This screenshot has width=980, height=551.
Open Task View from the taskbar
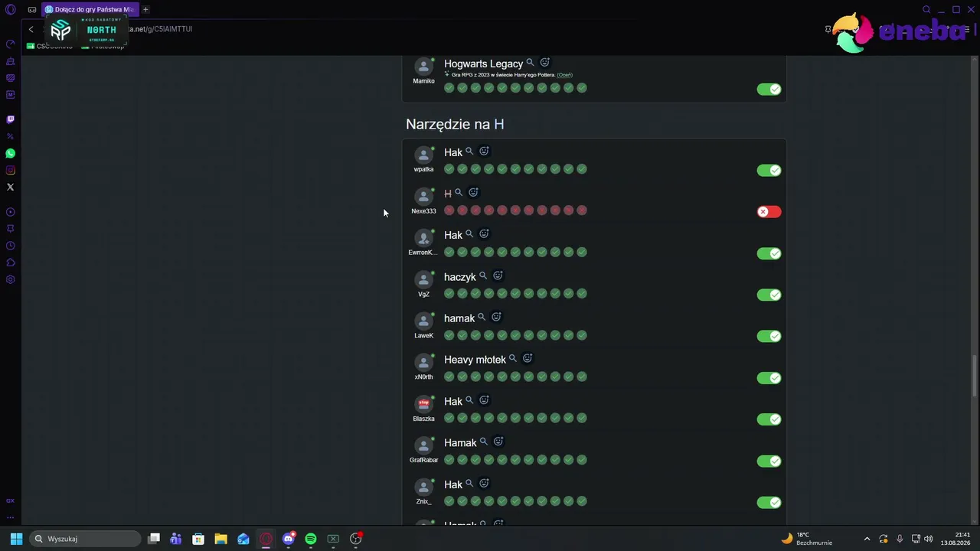coord(154,539)
